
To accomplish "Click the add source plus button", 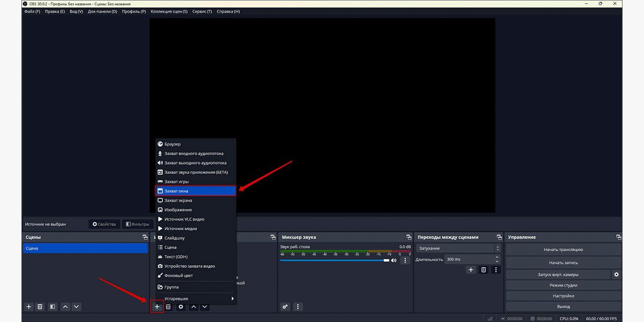I will pyautogui.click(x=157, y=306).
